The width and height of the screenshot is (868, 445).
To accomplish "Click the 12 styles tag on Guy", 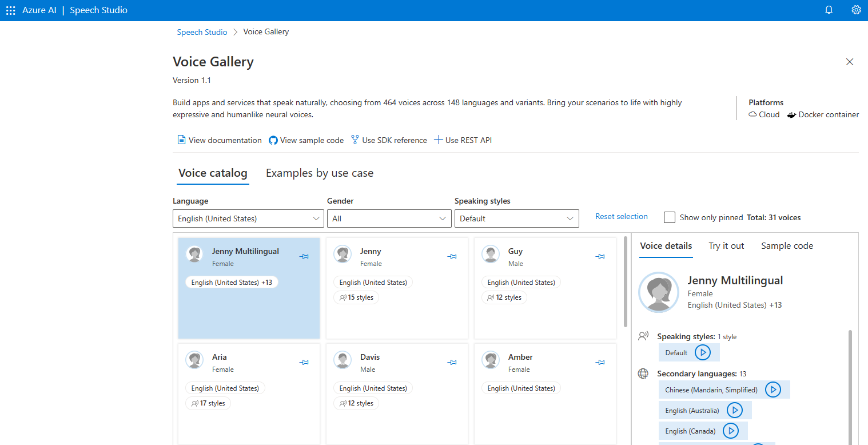I will (504, 297).
